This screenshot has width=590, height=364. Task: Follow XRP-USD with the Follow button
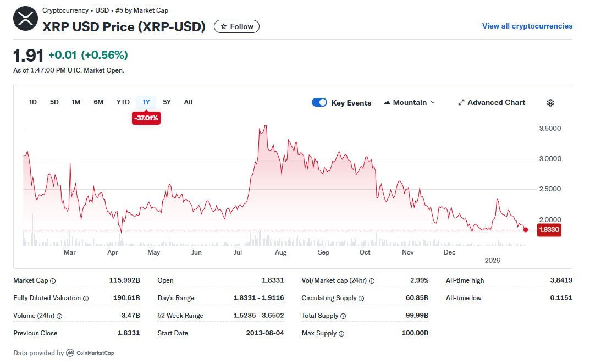(236, 26)
